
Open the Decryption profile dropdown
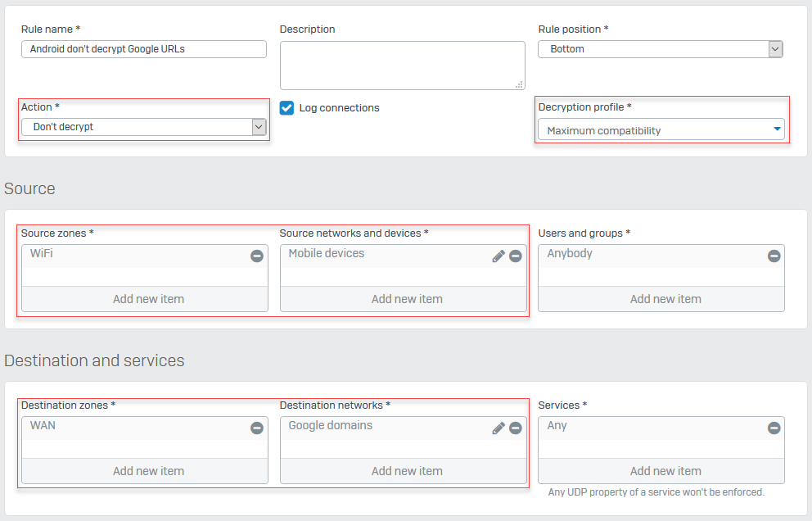click(x=777, y=129)
